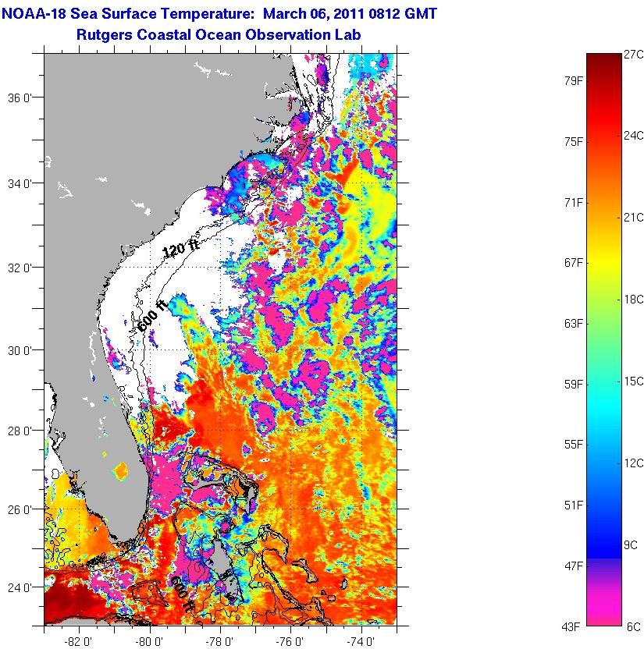Click the '-74 0'' longitude label

(361, 642)
